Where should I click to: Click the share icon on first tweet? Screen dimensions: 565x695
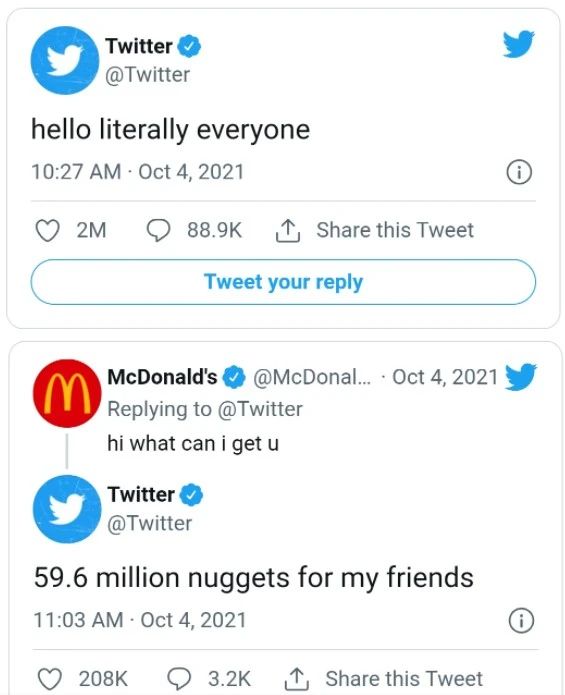pos(288,230)
